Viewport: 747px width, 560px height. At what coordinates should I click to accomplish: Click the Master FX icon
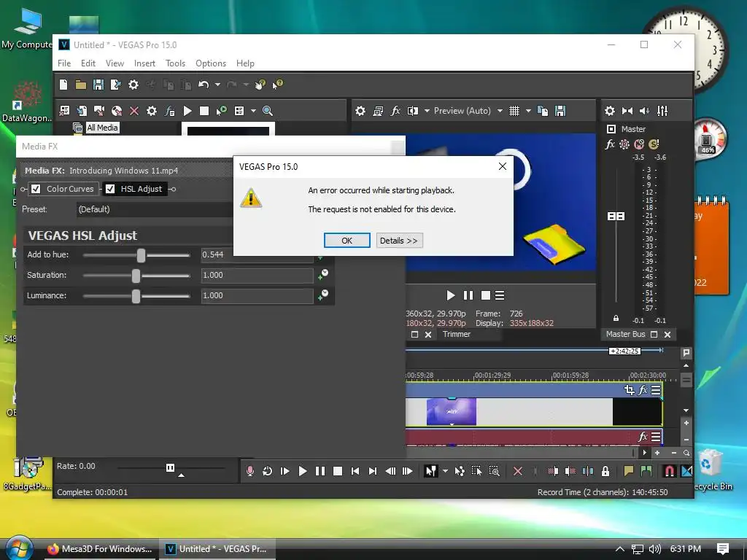click(610, 144)
